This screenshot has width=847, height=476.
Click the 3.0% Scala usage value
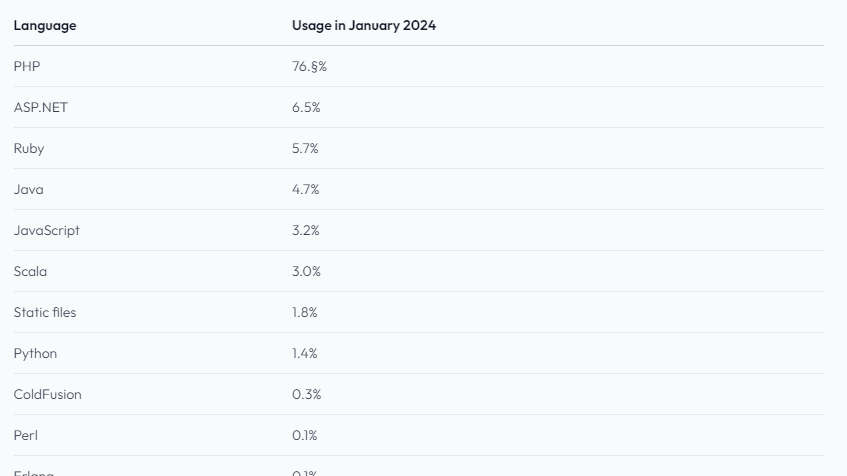[306, 272]
